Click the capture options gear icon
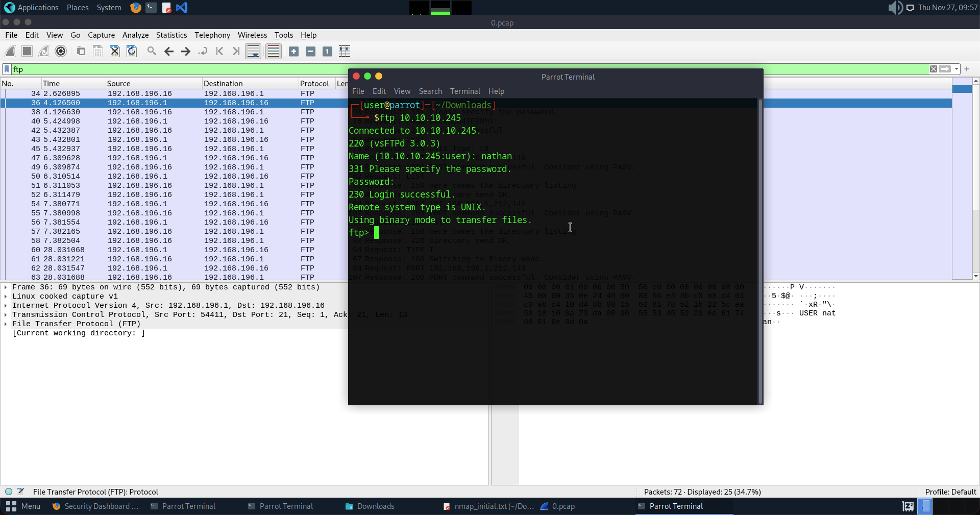980x515 pixels. pos(61,51)
